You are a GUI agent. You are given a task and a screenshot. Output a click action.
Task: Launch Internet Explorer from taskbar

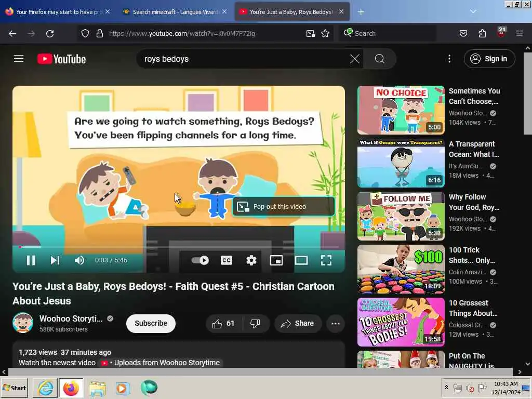pos(45,388)
